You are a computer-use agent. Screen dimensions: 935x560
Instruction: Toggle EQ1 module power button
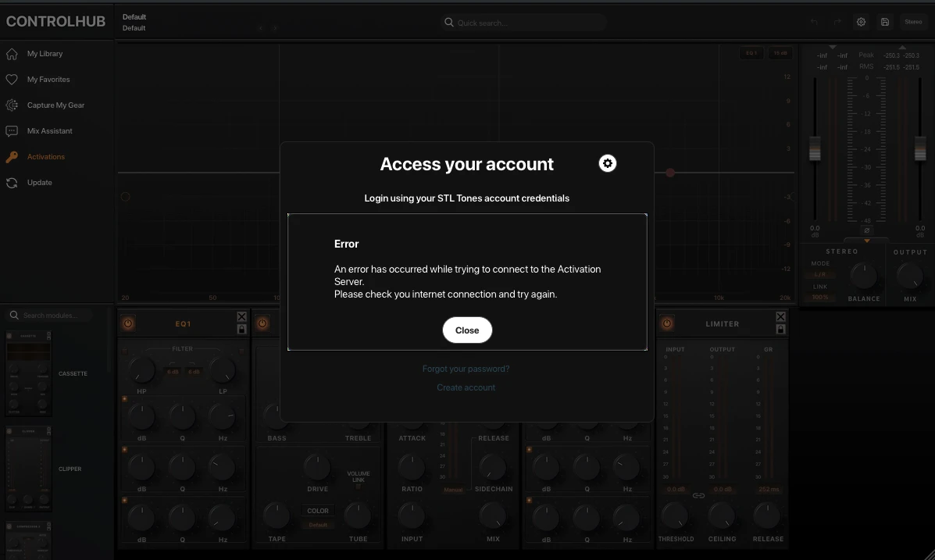click(127, 323)
